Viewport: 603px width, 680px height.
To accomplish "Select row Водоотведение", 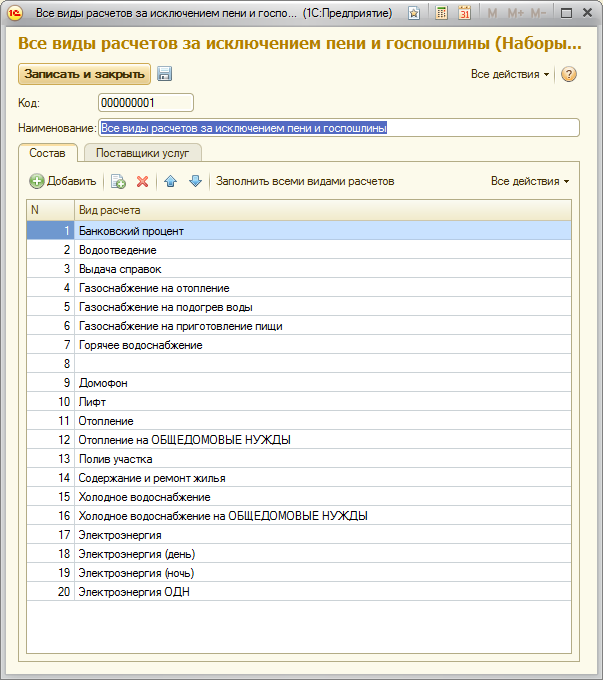I will point(299,250).
